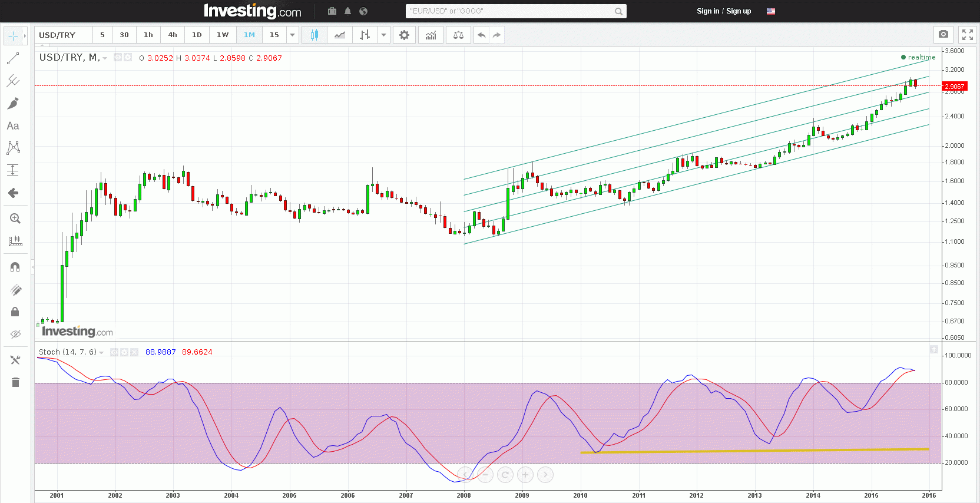Toggle fullscreen chart mode
Viewport: 980px width, 503px height.
pyautogui.click(x=968, y=35)
